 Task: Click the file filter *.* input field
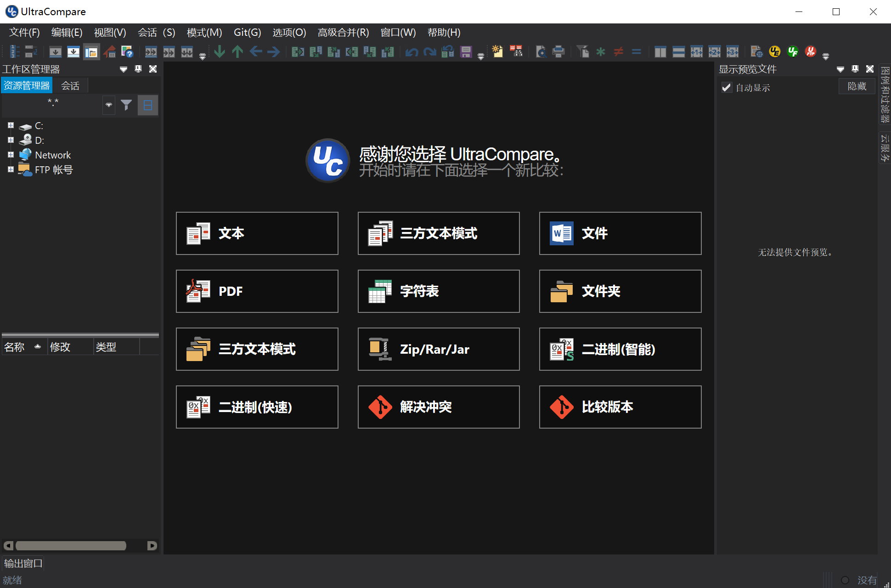(52, 105)
